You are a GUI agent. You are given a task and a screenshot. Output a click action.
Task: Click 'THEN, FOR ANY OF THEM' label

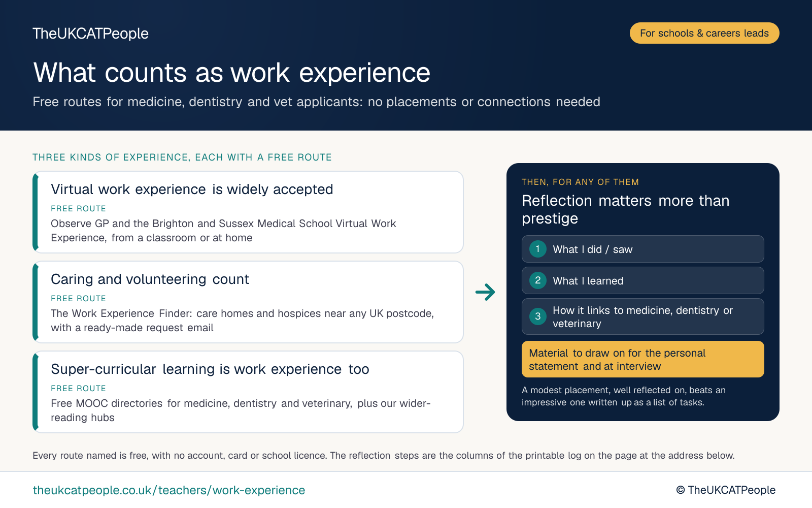click(580, 182)
